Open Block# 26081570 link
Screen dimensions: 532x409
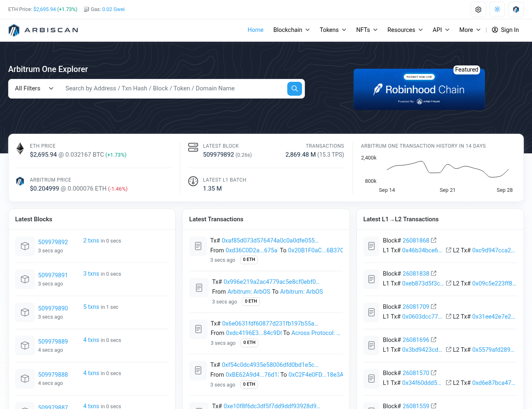click(416, 373)
